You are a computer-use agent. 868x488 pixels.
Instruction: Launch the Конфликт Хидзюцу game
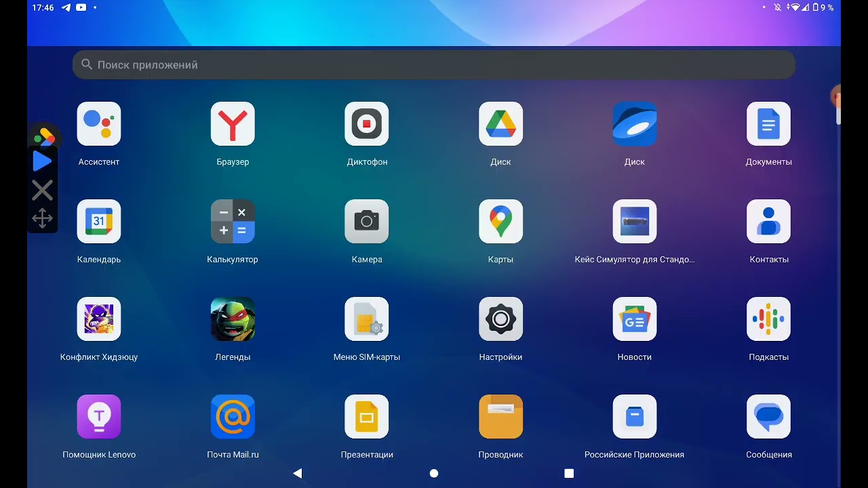pyautogui.click(x=99, y=319)
